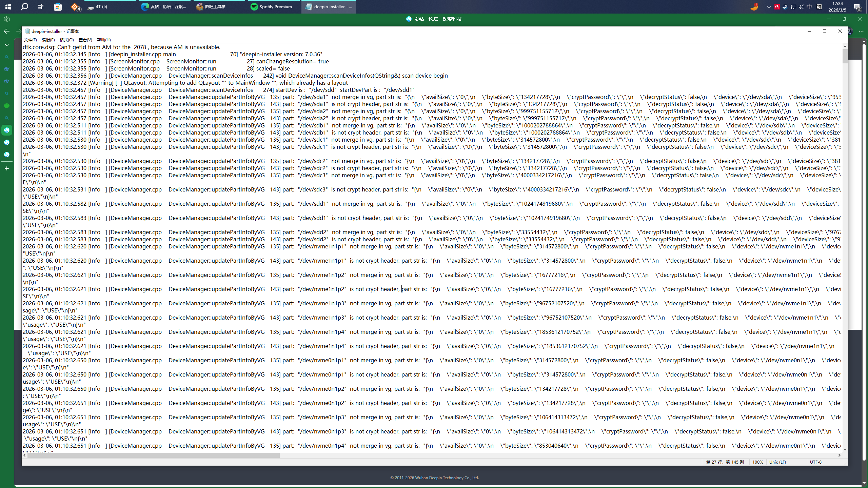Click the AMD software tray icon

[777, 7]
